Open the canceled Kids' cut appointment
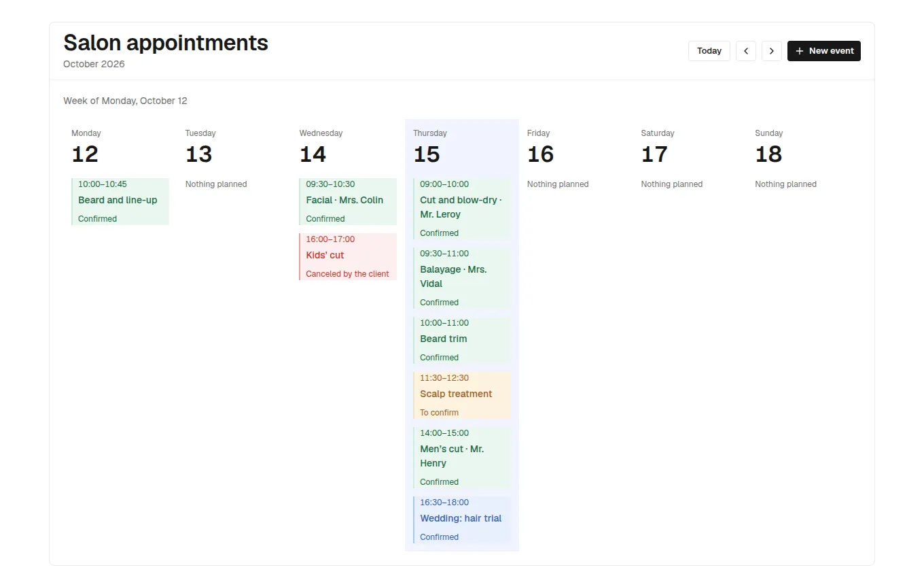 pos(348,256)
